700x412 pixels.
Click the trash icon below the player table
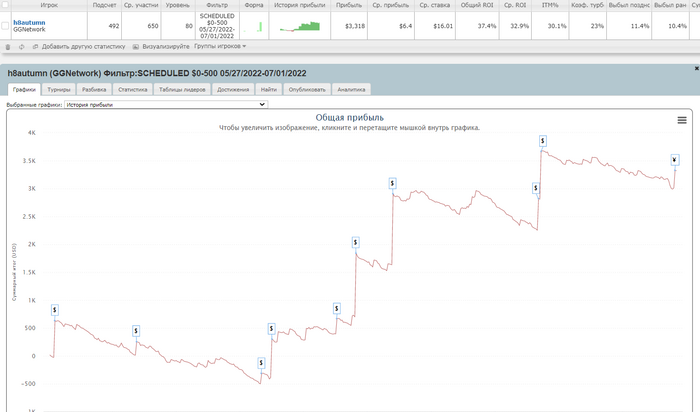click(8, 47)
